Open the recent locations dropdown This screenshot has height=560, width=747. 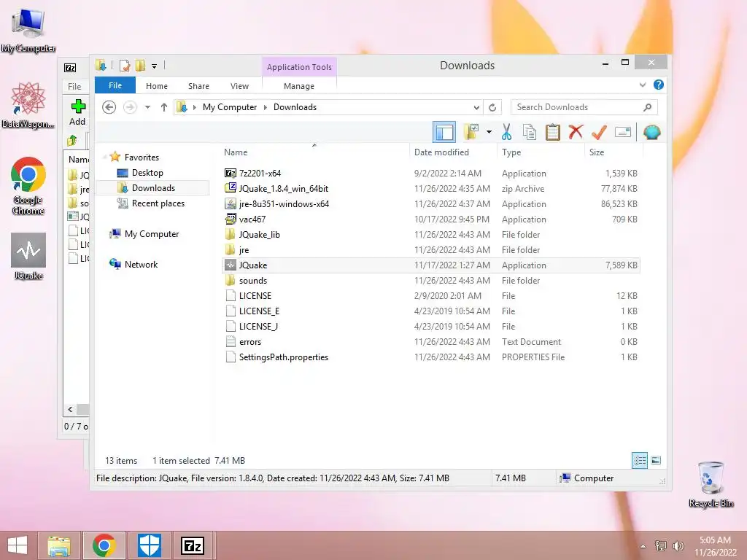147,107
